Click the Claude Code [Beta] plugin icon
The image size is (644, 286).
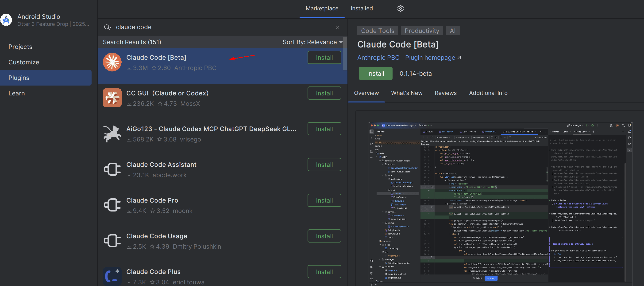pyautogui.click(x=112, y=62)
